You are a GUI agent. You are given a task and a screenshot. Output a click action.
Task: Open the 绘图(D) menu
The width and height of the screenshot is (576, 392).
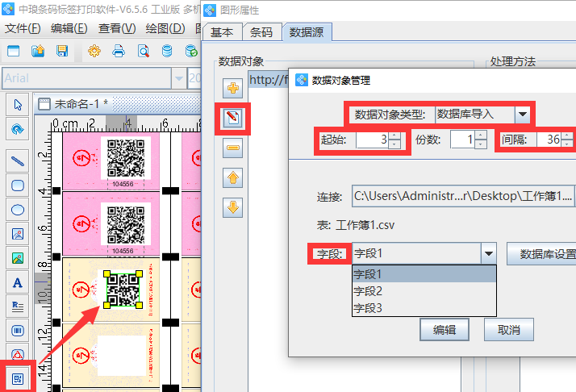(x=165, y=28)
